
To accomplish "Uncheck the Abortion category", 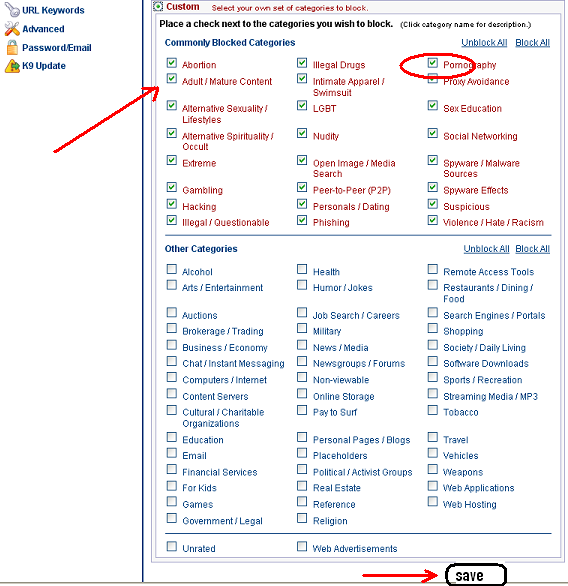I will (x=172, y=62).
